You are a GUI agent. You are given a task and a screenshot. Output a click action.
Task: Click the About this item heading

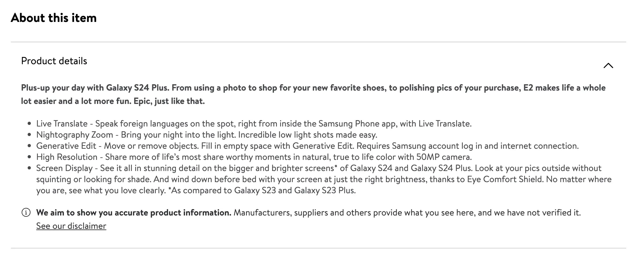point(54,18)
